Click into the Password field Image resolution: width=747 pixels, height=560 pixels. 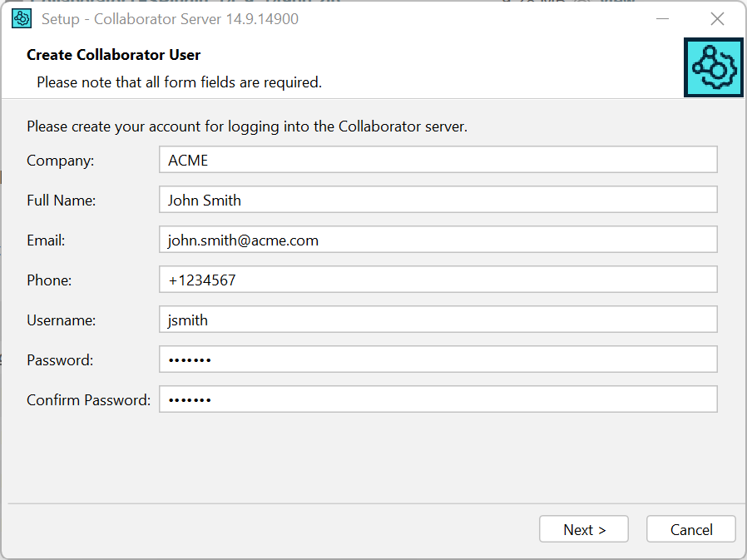438,359
